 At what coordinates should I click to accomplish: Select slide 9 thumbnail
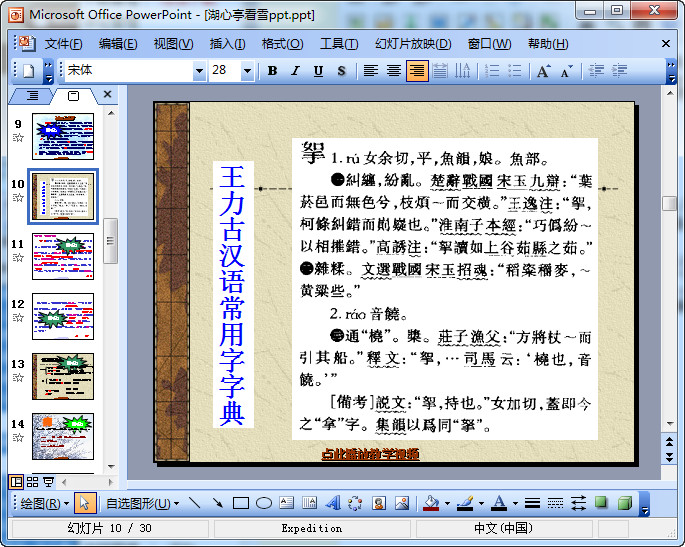tap(63, 136)
